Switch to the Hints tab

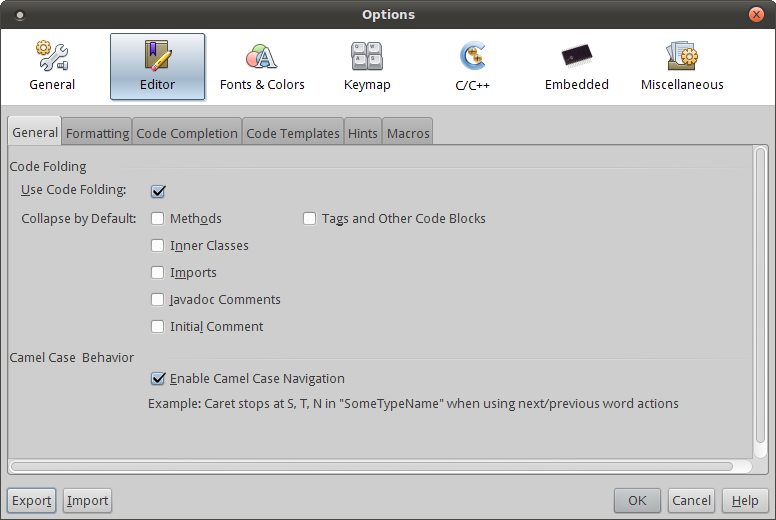[x=362, y=133]
